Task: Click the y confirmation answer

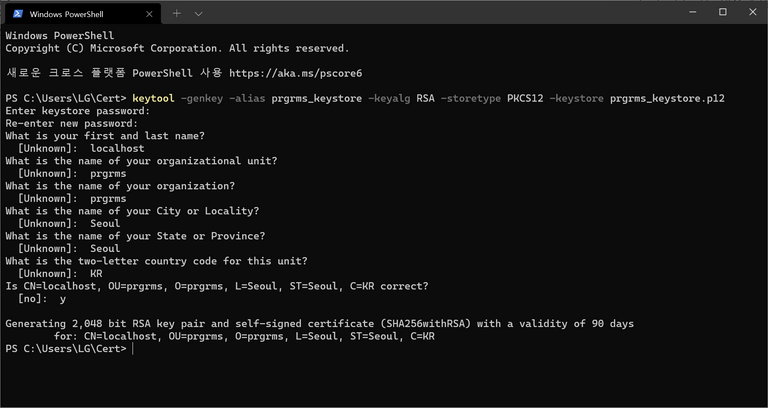Action: pos(63,299)
